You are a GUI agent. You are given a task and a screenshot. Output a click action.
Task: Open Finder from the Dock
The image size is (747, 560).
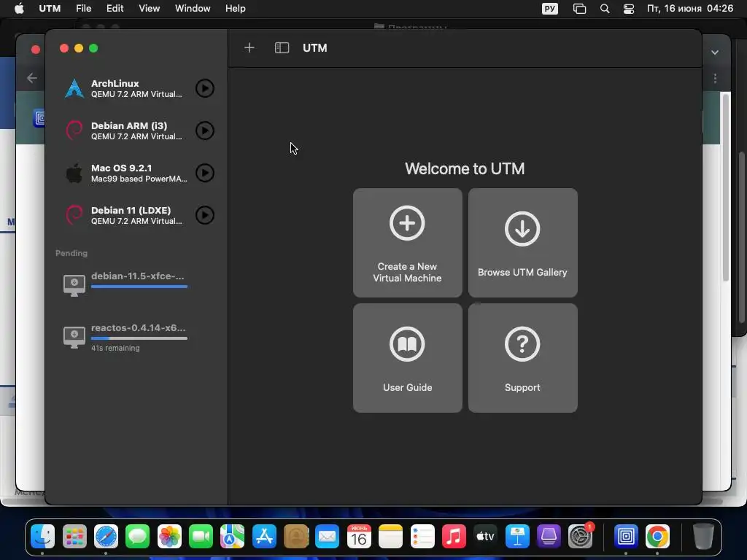coord(43,537)
